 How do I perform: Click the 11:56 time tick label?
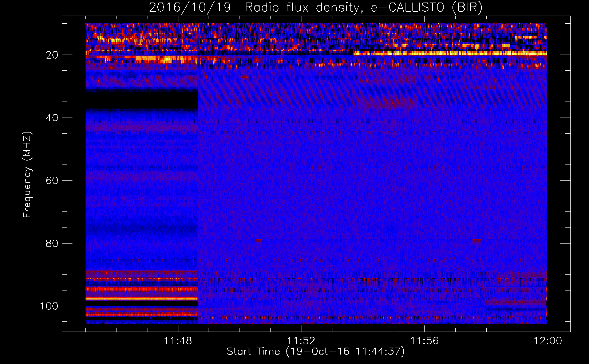(x=424, y=341)
